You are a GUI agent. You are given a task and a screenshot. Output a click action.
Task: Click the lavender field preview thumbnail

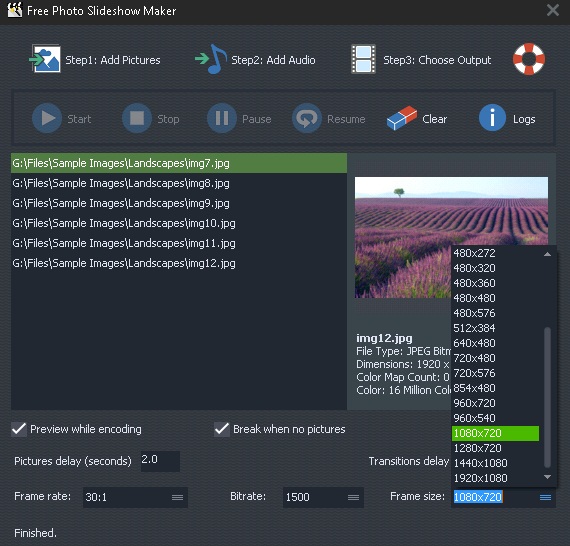click(451, 237)
